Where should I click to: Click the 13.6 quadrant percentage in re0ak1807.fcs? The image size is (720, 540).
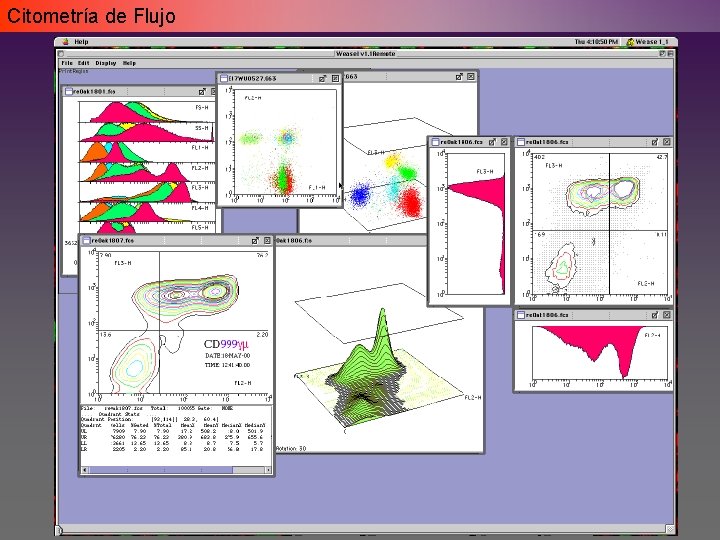(106, 335)
